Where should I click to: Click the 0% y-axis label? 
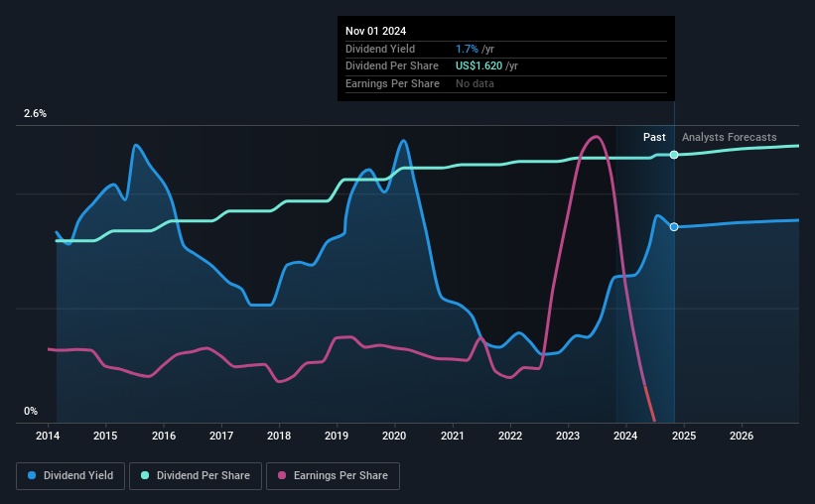pyautogui.click(x=31, y=412)
